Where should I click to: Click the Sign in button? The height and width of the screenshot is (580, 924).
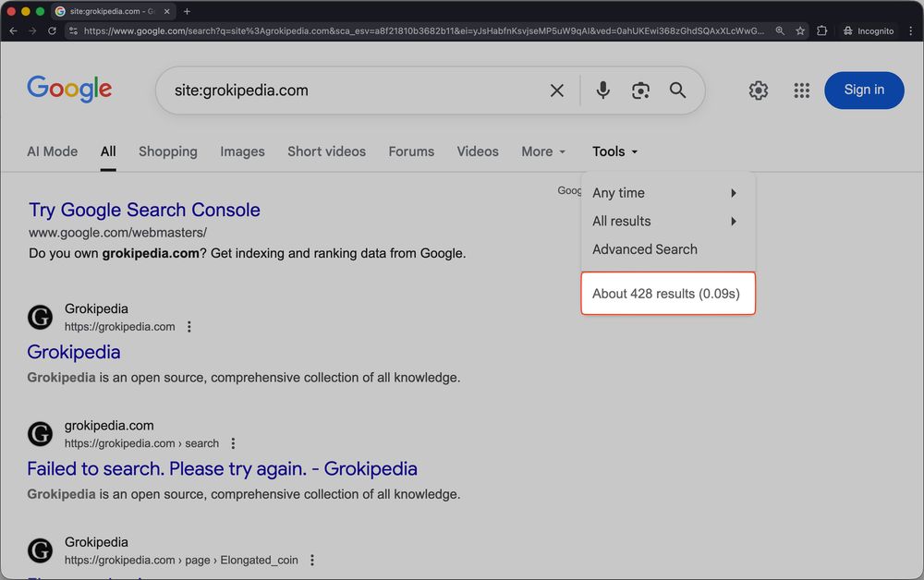coord(864,91)
